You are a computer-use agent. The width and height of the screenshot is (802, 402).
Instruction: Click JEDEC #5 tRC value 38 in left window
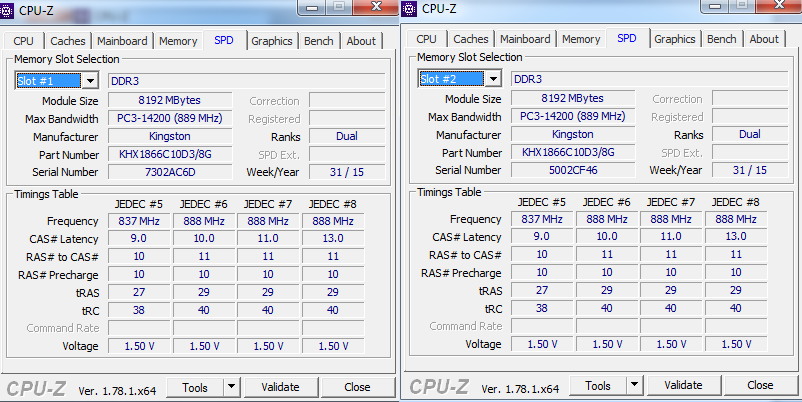[x=139, y=310]
